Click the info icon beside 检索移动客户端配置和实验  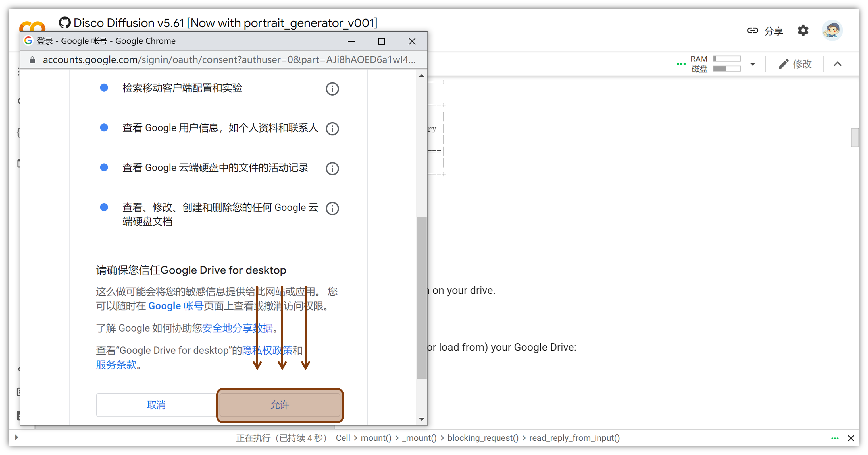(x=332, y=89)
